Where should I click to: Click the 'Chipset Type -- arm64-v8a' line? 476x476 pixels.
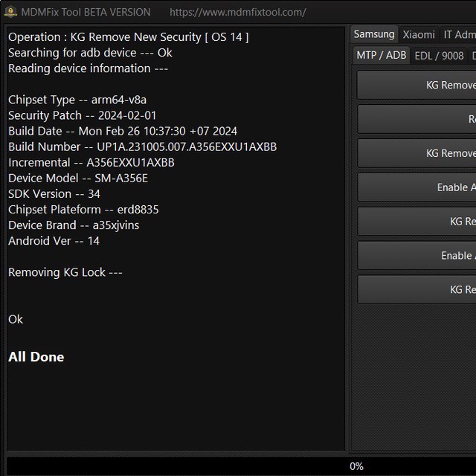coord(77,100)
